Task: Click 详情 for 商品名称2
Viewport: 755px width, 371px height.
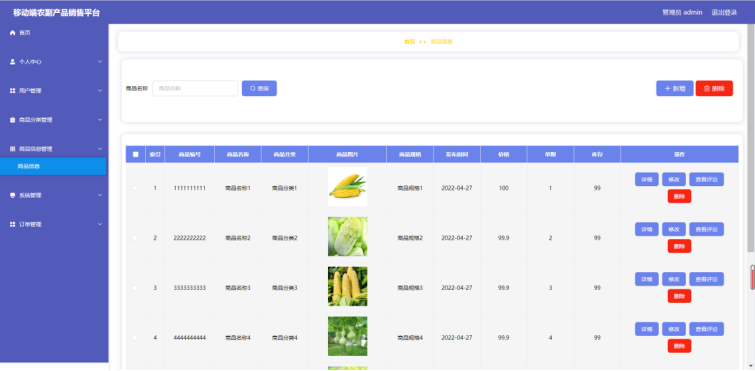Action: tap(647, 229)
